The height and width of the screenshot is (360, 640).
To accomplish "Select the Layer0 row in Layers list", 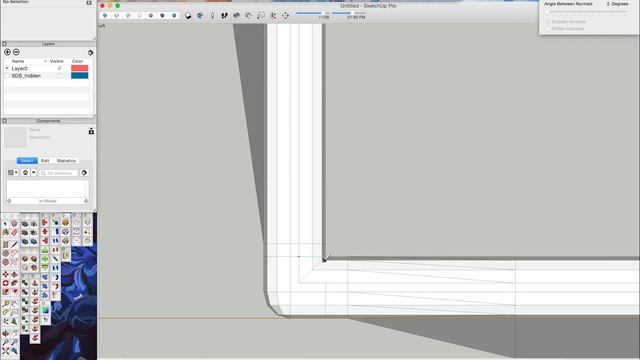I will (x=47, y=68).
